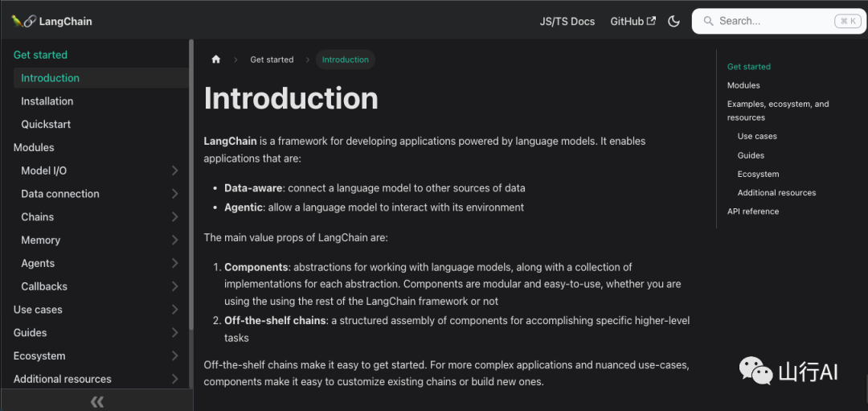Toggle dark mode moon icon
The height and width of the screenshot is (411, 868).
coord(674,22)
